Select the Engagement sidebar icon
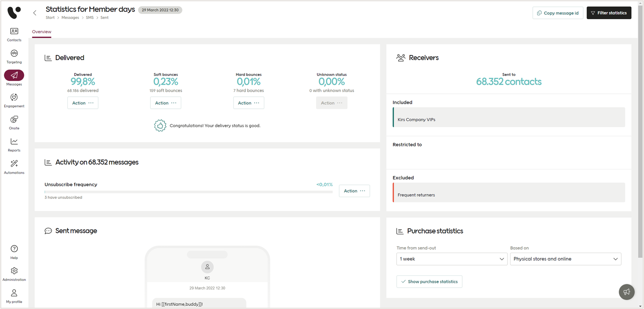Image resolution: width=644 pixels, height=309 pixels. (14, 101)
